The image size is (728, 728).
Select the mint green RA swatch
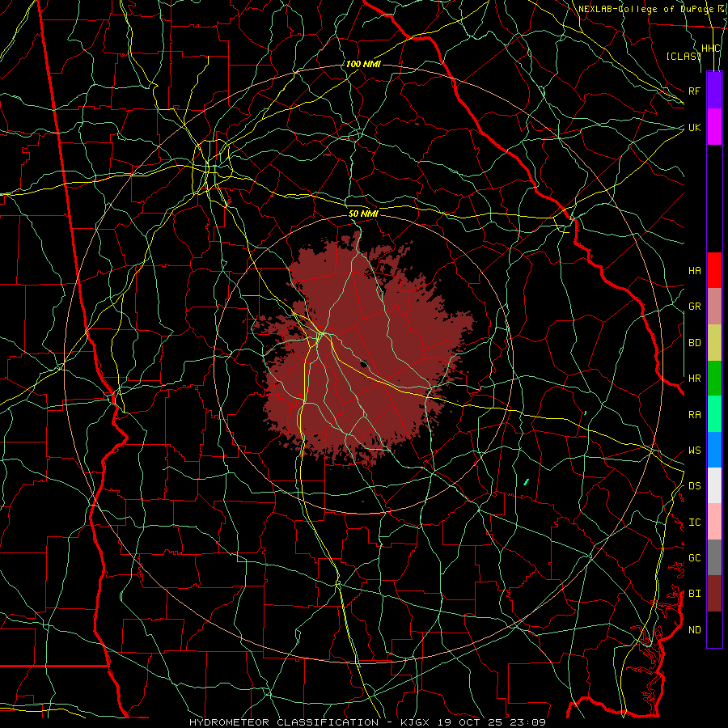[714, 414]
